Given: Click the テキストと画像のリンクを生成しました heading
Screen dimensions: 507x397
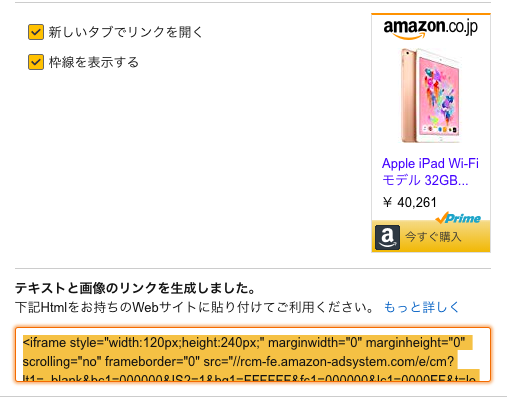Looking at the screenshot, I should pos(135,288).
